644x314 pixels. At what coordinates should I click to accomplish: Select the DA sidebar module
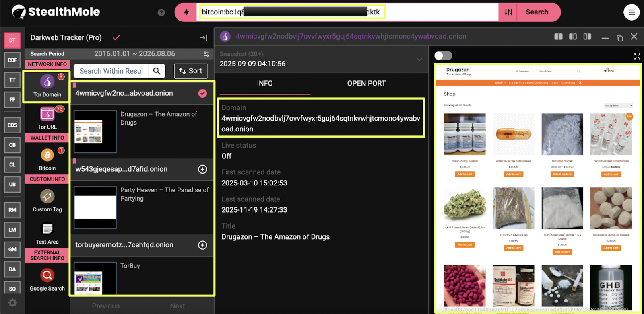(12, 269)
